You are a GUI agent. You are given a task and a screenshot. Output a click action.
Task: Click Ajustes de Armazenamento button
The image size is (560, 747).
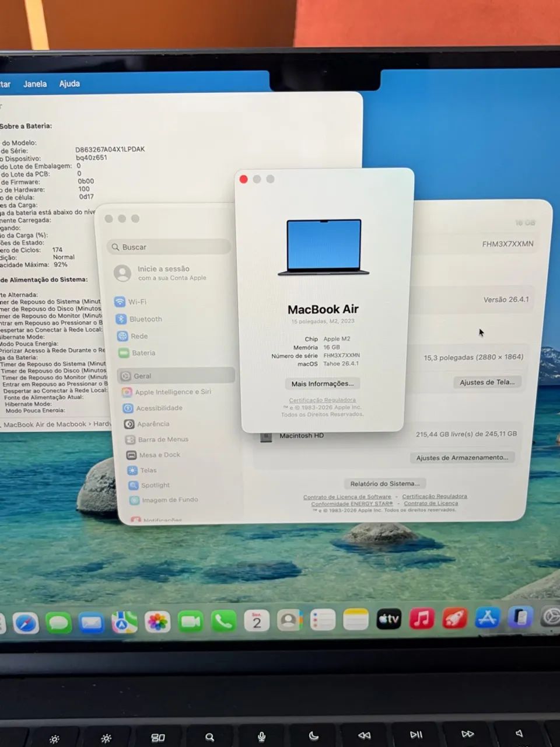pos(462,458)
